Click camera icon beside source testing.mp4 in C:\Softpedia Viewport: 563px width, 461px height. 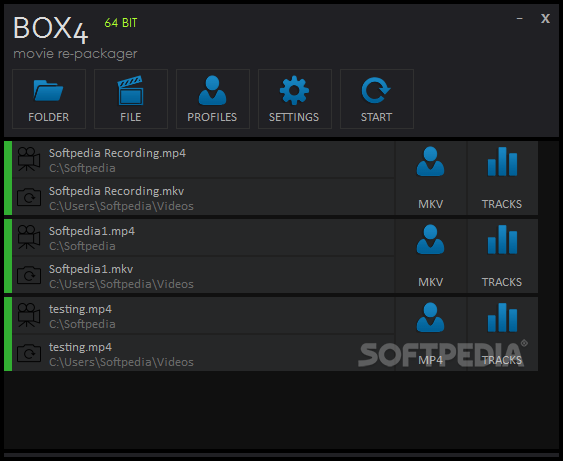point(29,315)
